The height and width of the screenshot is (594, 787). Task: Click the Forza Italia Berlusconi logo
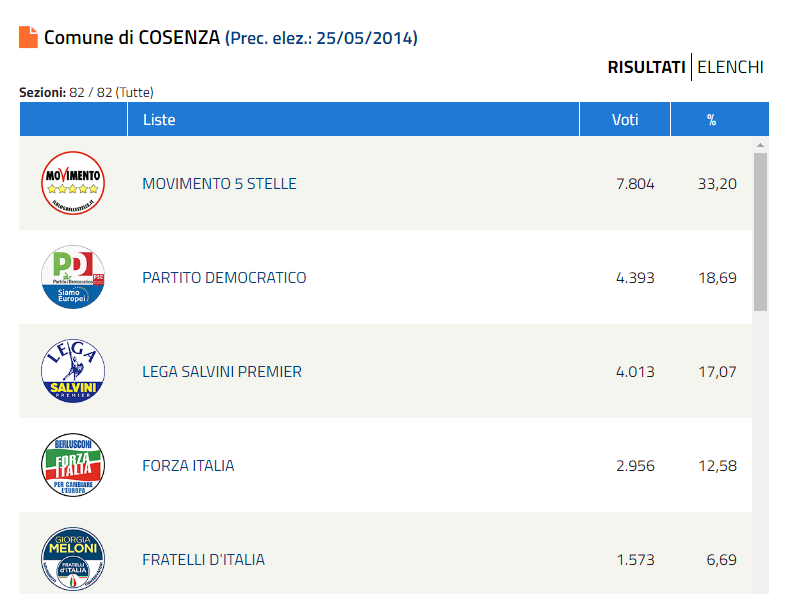click(x=73, y=465)
